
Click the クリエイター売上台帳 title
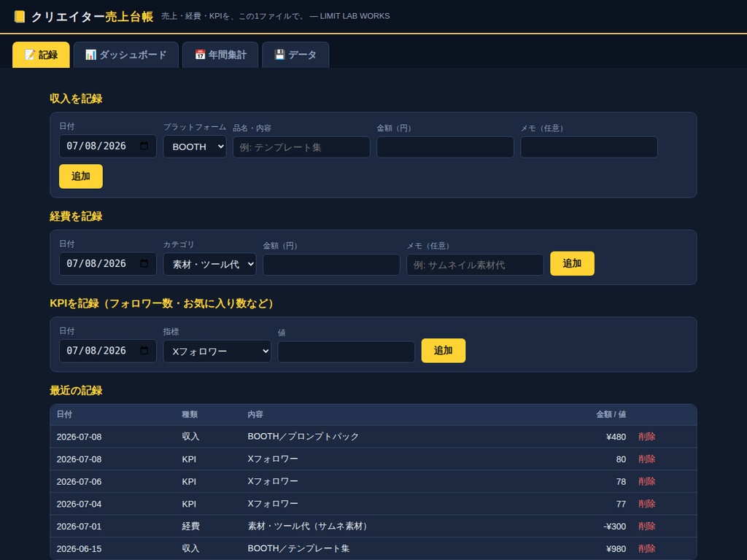coord(93,17)
